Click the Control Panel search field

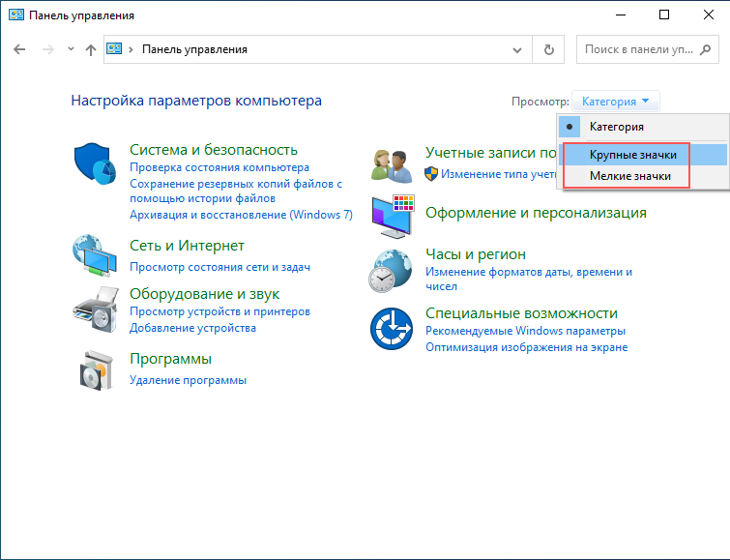pyautogui.click(x=648, y=49)
